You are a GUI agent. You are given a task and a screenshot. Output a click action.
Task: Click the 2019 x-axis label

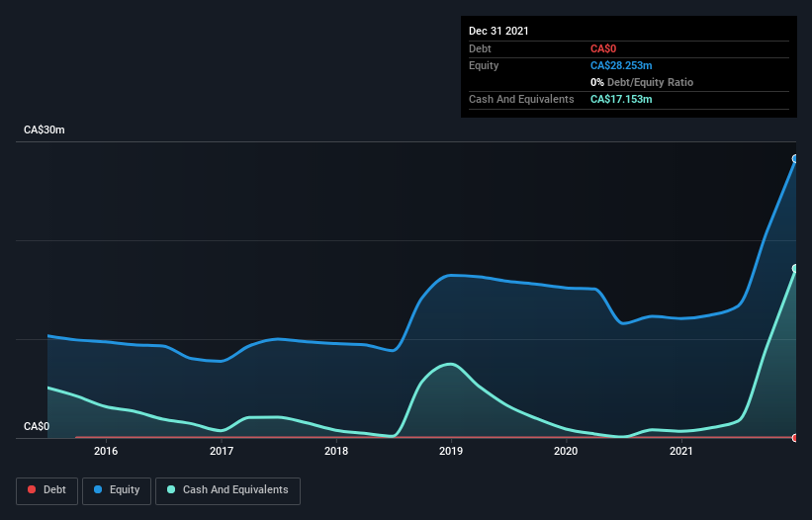(451, 451)
